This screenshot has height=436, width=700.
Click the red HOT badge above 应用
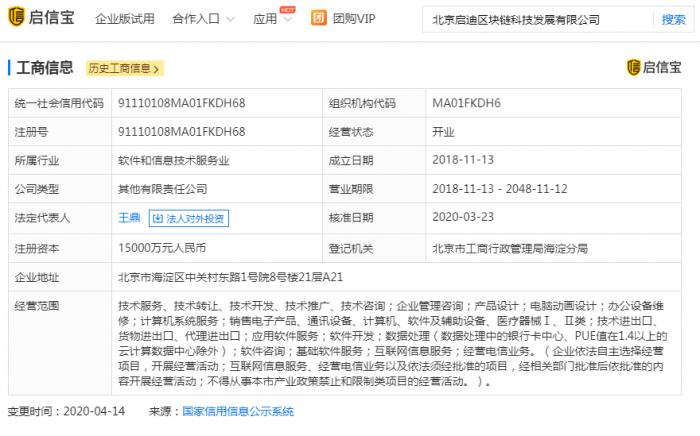click(287, 9)
